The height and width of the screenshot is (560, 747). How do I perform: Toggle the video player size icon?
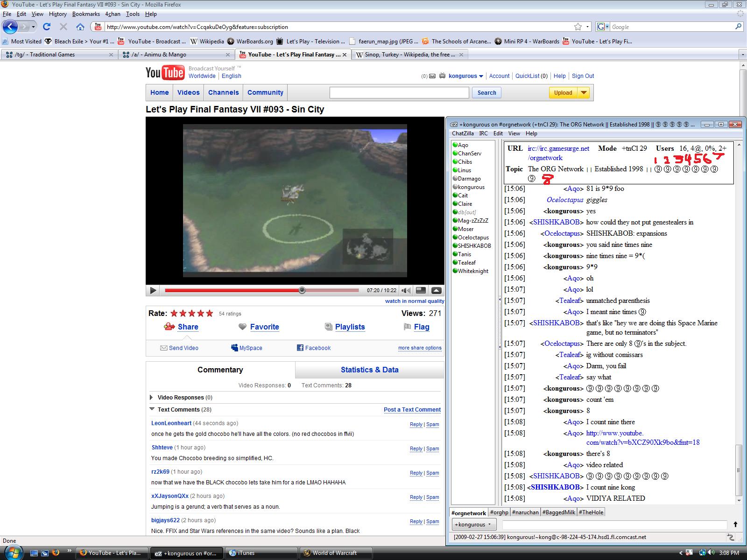coord(421,290)
